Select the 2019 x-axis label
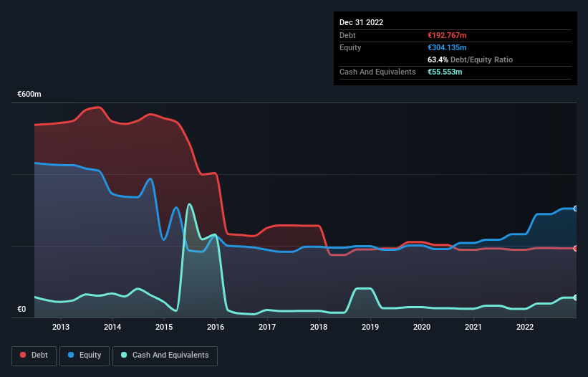588x377 pixels. [370, 327]
